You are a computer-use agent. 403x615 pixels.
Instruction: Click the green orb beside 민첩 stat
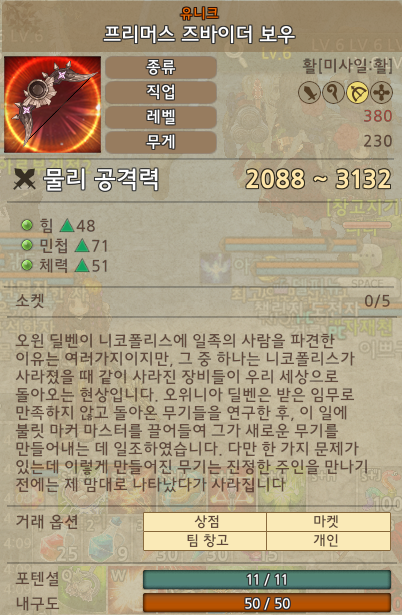coord(27,246)
